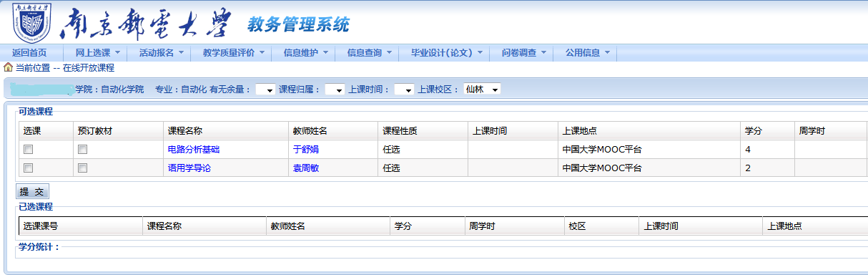
Task: Click the 教务管理系统 title text
Action: click(298, 25)
